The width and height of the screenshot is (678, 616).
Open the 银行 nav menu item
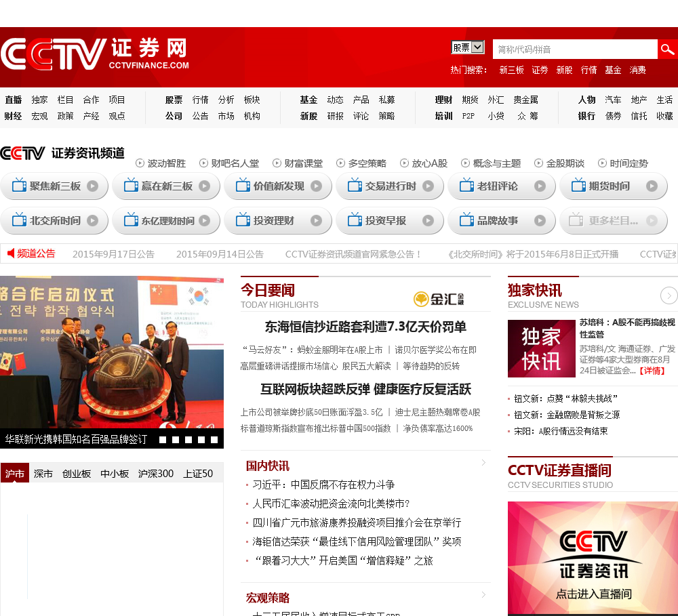[x=586, y=116]
